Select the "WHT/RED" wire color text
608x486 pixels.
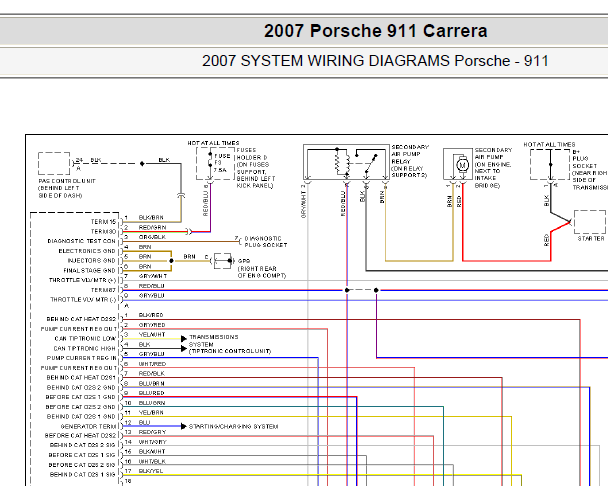click(x=152, y=364)
